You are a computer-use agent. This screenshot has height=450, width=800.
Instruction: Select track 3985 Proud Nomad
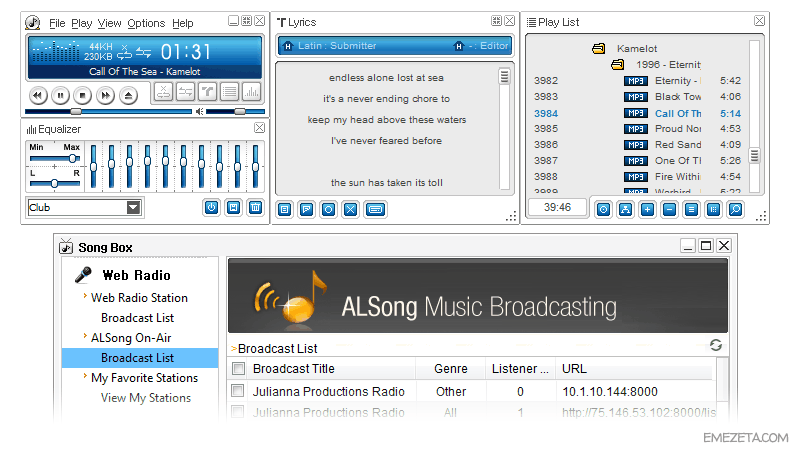(637, 129)
